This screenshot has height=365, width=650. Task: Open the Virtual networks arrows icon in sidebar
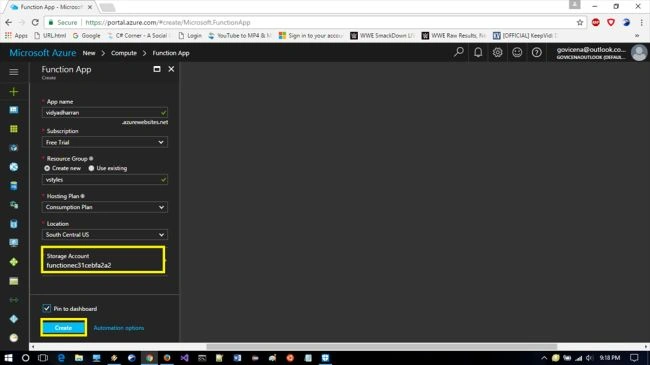14,300
